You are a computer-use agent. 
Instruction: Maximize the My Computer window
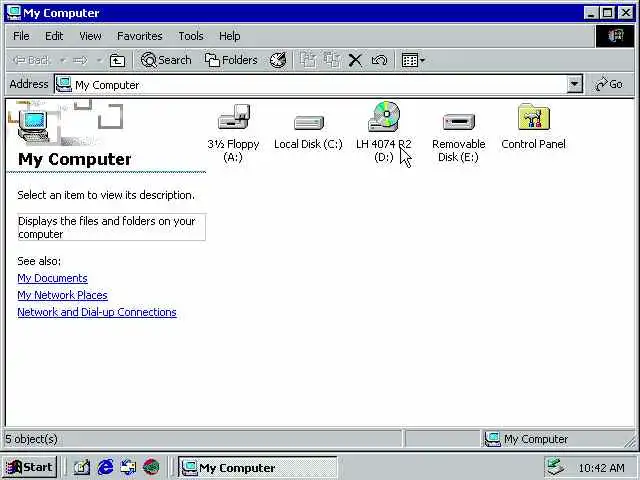pos(607,13)
